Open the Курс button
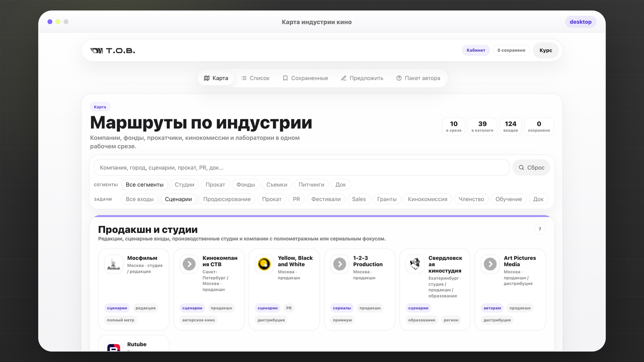644x362 pixels. [546, 50]
